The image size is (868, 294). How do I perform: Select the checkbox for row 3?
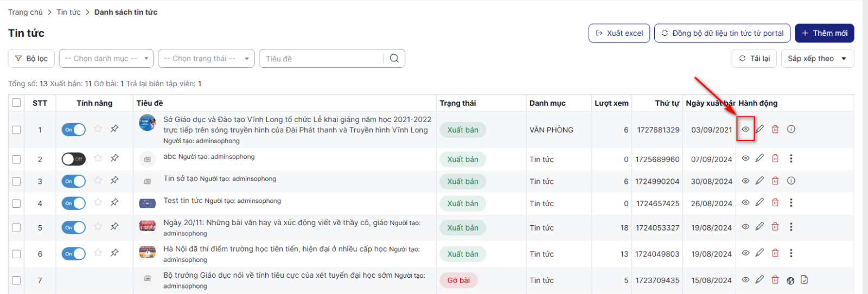click(16, 182)
